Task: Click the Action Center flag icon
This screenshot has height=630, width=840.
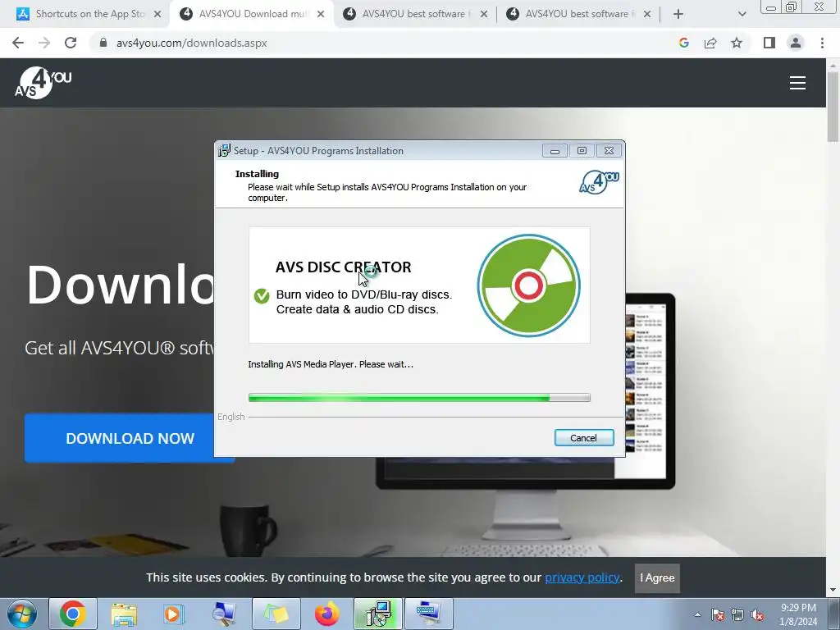Action: [718, 614]
